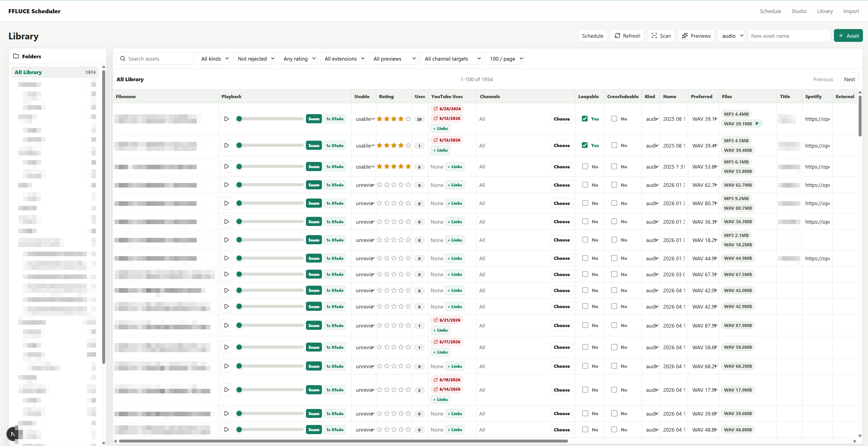Open the 6/17/2026 YouTube use link
Screen dimensions: 868x446
pos(447,342)
